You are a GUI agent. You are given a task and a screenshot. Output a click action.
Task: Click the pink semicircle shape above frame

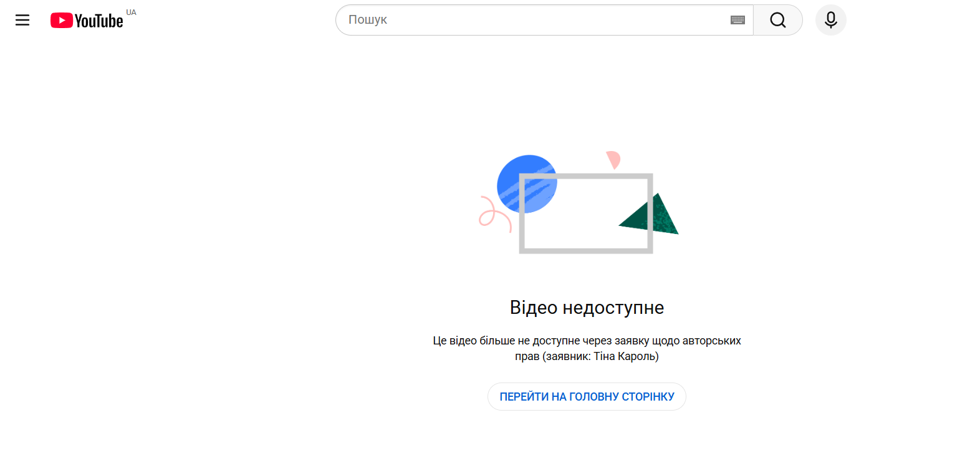click(x=614, y=159)
